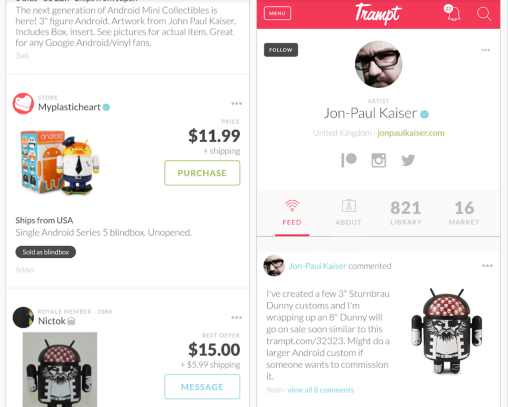
Task: Open the 16 Market tab
Action: pyautogui.click(x=464, y=213)
